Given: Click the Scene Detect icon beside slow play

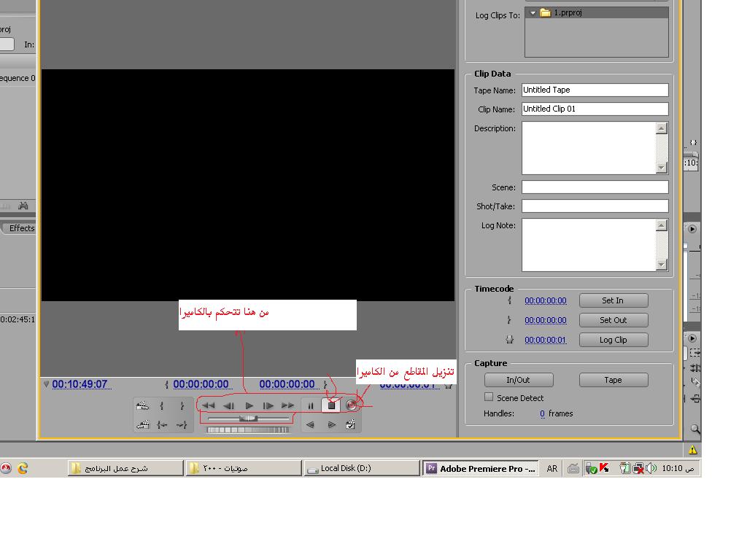Looking at the screenshot, I should point(351,424).
